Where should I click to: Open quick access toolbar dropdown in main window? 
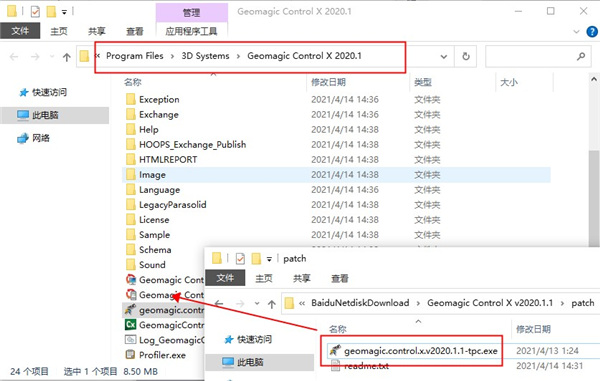(x=64, y=12)
